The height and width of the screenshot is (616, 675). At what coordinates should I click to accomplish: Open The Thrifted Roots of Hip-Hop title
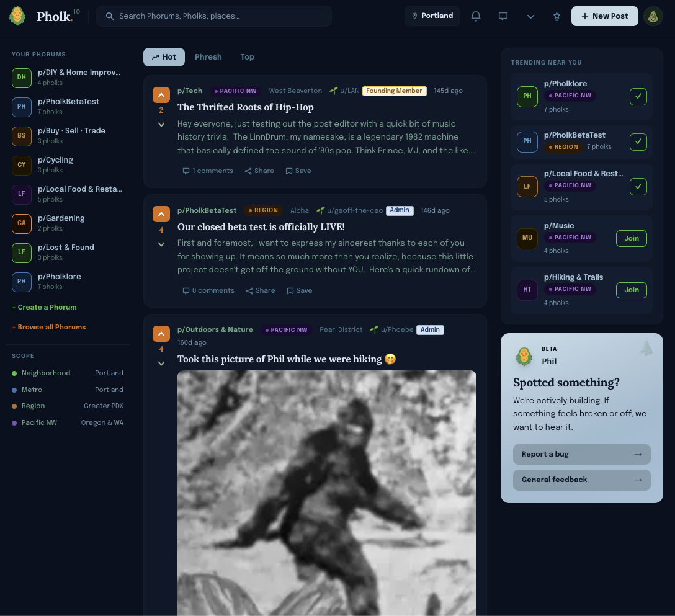tap(246, 107)
